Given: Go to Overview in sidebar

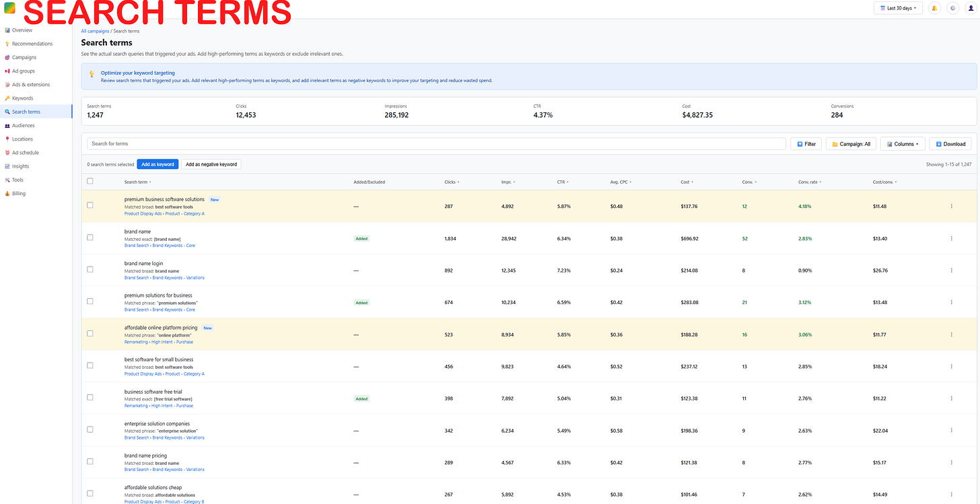Looking at the screenshot, I should (x=36, y=30).
